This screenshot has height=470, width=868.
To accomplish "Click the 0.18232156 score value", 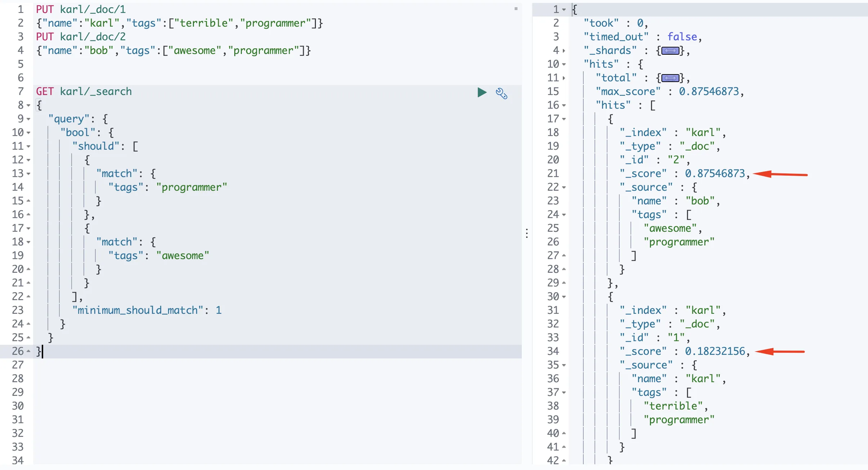I will (715, 351).
